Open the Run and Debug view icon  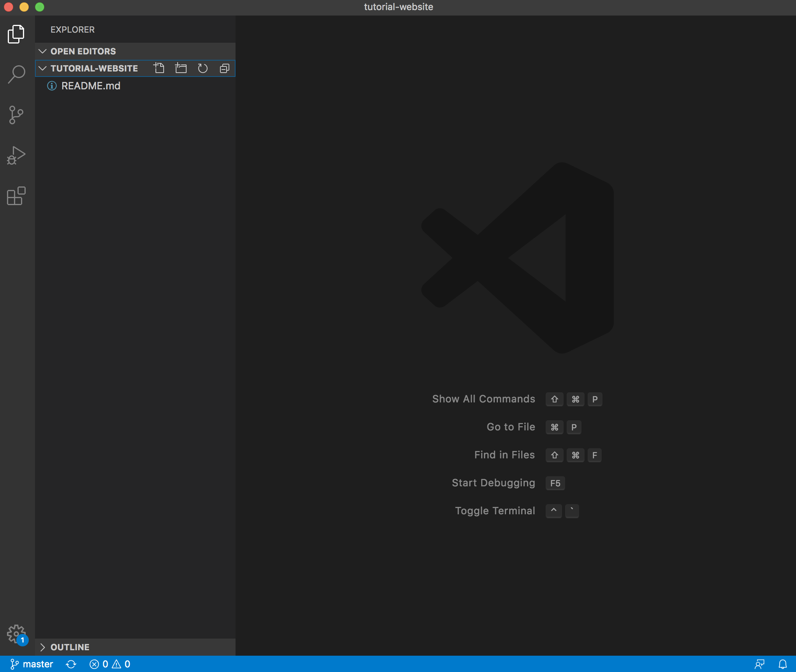(16, 155)
